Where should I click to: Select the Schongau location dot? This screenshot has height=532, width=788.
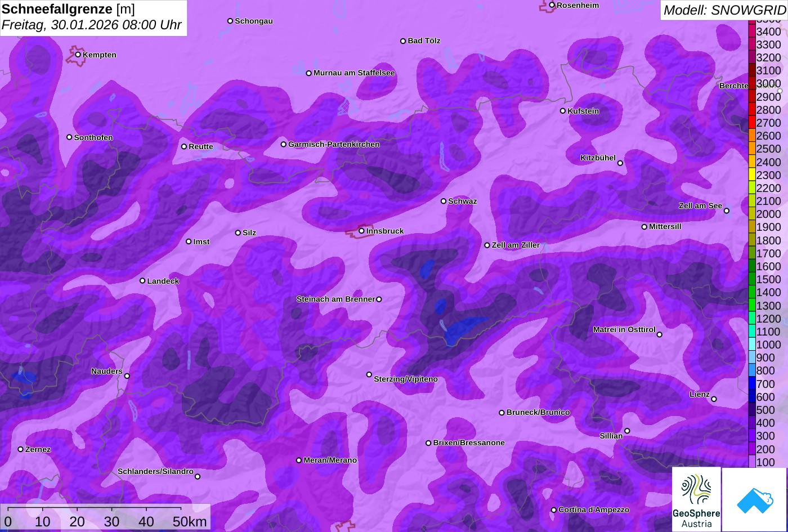coord(230,21)
